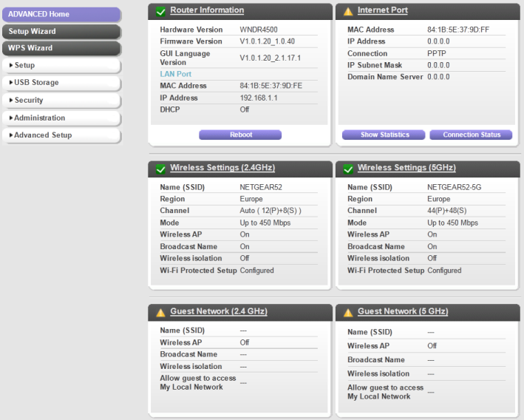
Task: Click warning icon for Guest Network (5 GHz)
Action: (348, 313)
